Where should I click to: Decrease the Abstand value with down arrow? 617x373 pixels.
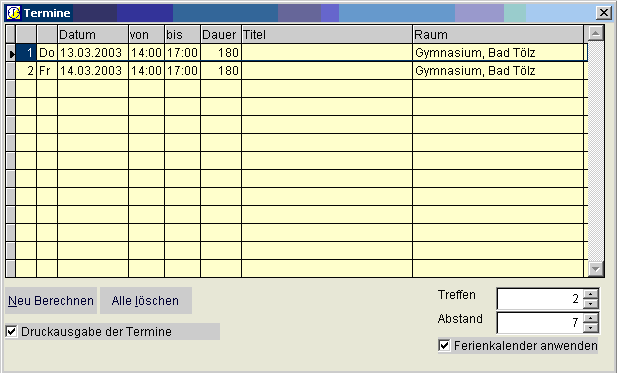pos(591,328)
